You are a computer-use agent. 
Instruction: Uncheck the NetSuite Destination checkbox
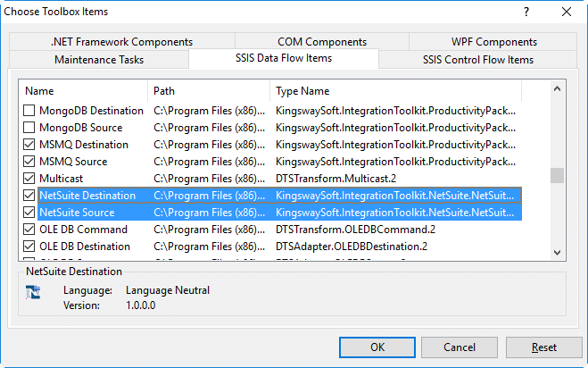pyautogui.click(x=29, y=196)
